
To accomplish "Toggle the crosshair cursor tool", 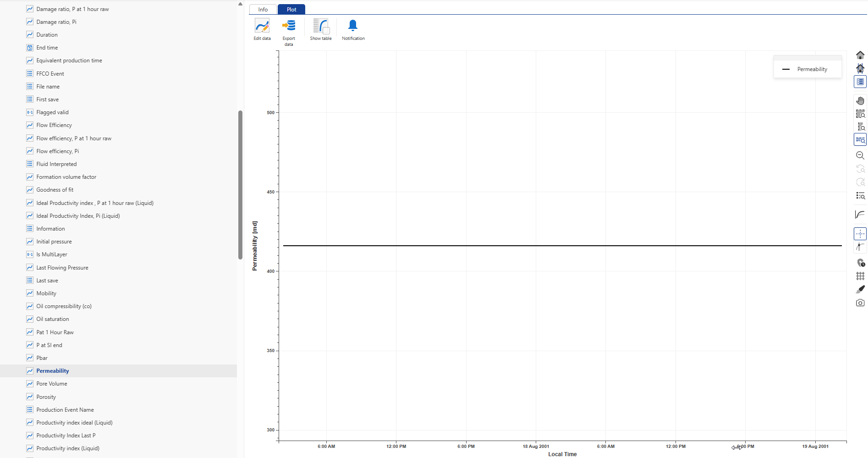I will [x=860, y=234].
